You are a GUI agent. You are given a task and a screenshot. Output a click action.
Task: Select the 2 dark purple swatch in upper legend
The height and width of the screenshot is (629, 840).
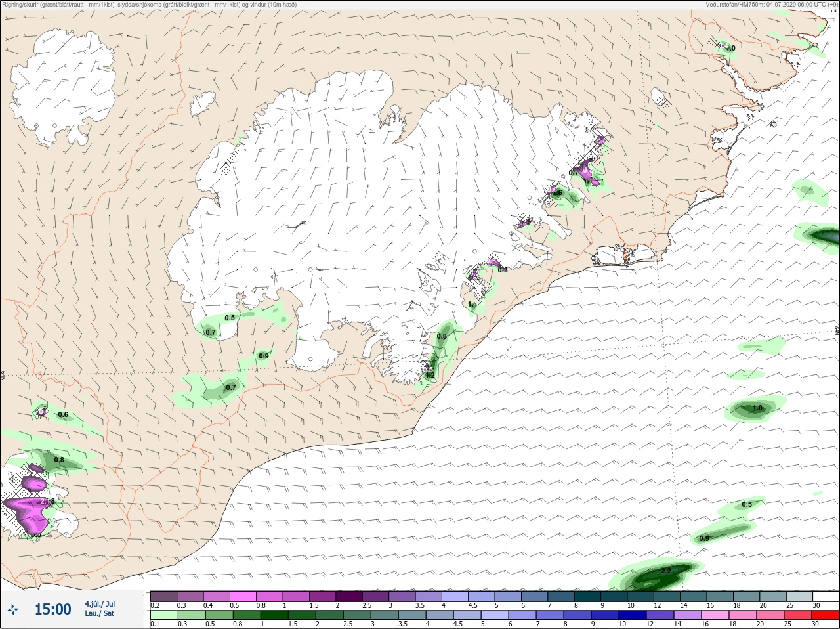(x=350, y=596)
